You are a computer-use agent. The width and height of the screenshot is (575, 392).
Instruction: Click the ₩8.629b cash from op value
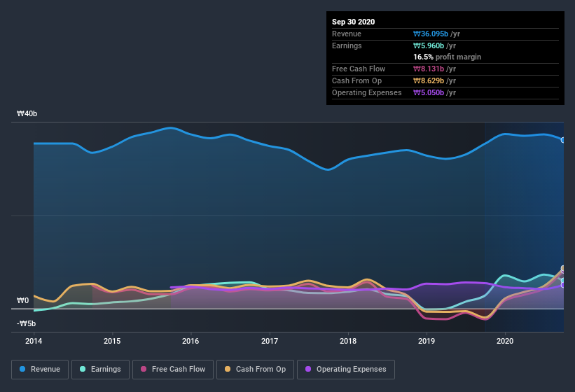click(x=429, y=81)
